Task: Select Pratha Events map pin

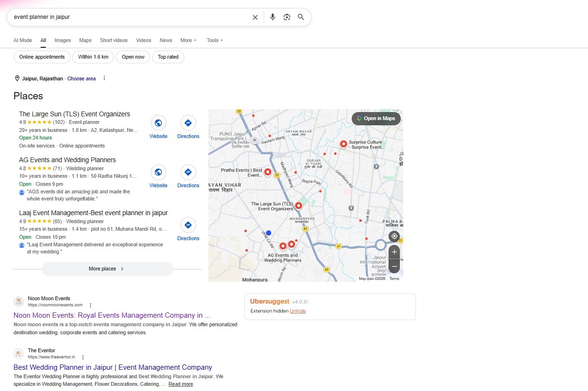Action: click(268, 173)
